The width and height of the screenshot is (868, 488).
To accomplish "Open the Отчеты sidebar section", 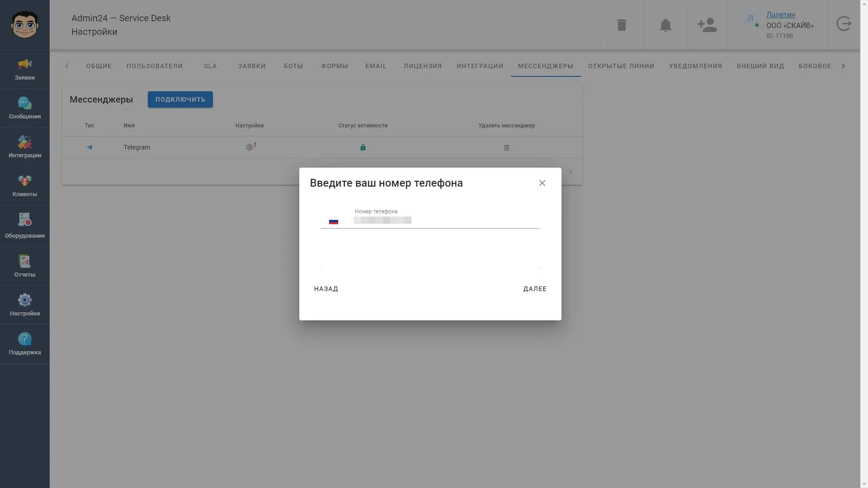I will 25,266.
